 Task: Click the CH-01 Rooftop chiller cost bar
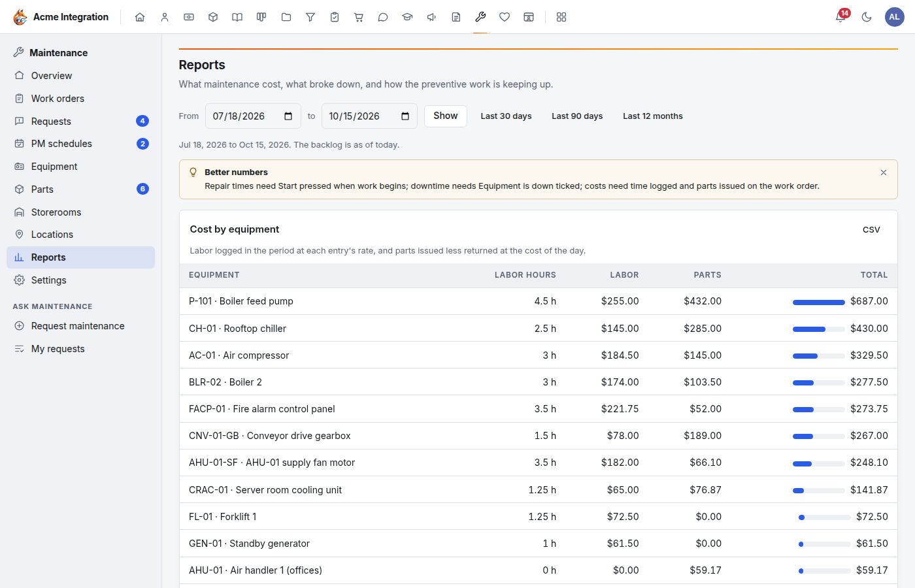click(819, 329)
